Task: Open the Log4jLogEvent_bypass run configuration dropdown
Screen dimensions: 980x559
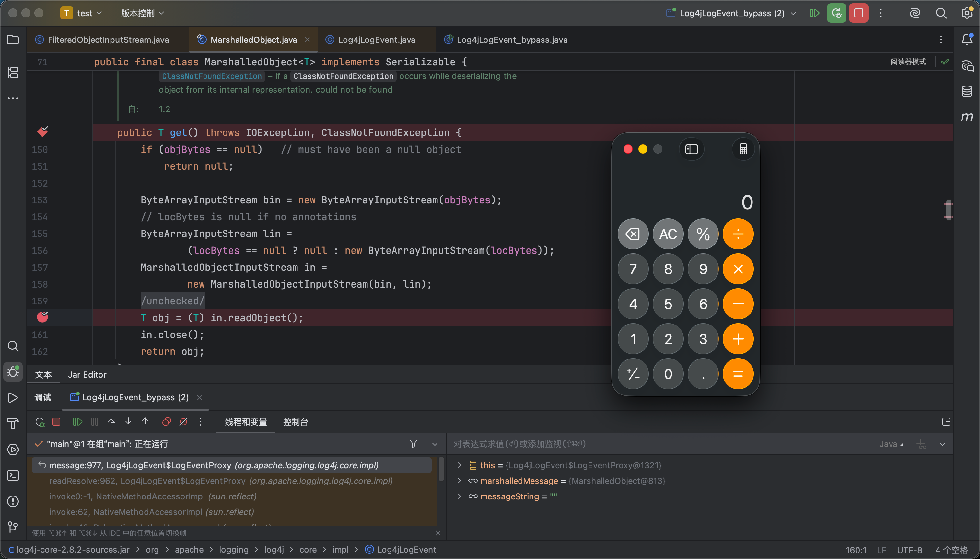Action: pos(731,13)
